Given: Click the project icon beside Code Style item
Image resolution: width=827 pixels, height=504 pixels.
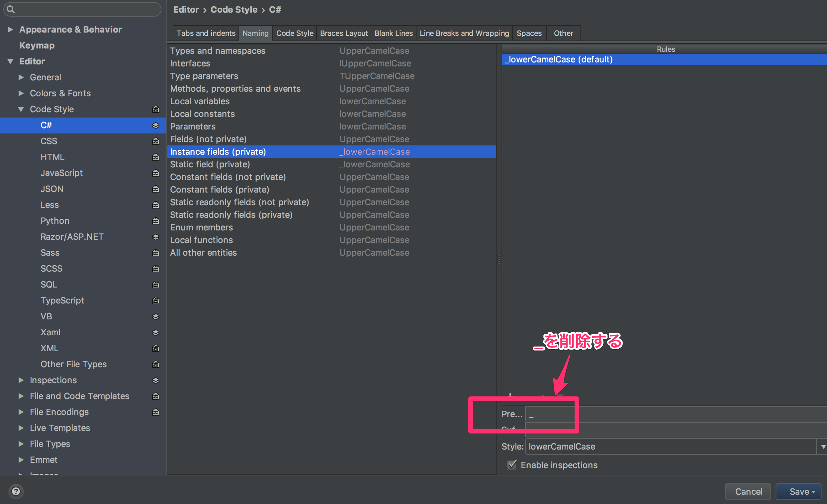Looking at the screenshot, I should click(156, 109).
